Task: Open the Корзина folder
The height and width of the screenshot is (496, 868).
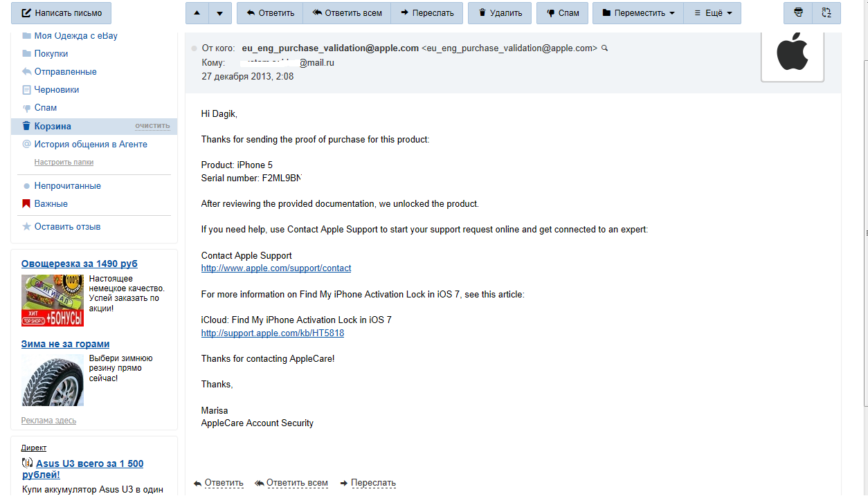Action: point(53,127)
